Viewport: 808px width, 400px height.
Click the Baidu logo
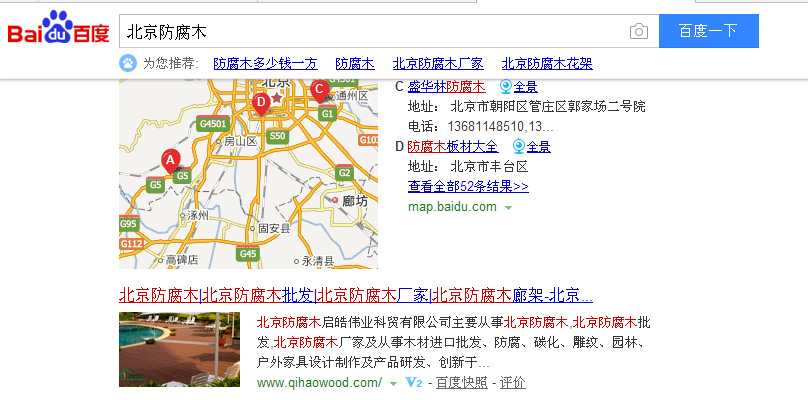click(58, 27)
